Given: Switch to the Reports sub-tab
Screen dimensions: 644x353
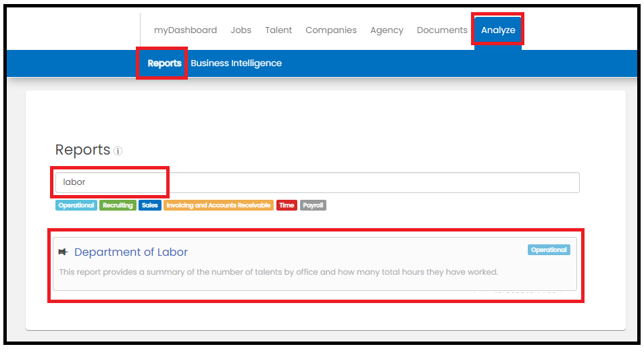Looking at the screenshot, I should (164, 63).
